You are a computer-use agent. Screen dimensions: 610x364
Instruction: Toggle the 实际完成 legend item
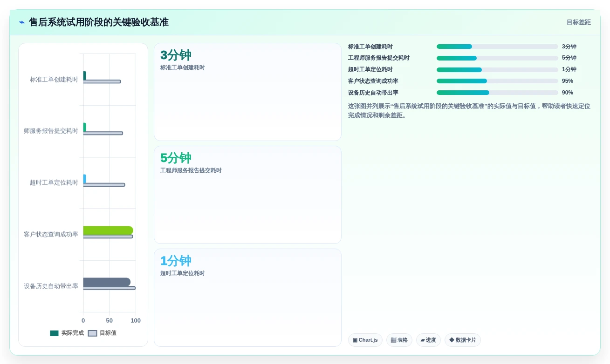(x=67, y=333)
